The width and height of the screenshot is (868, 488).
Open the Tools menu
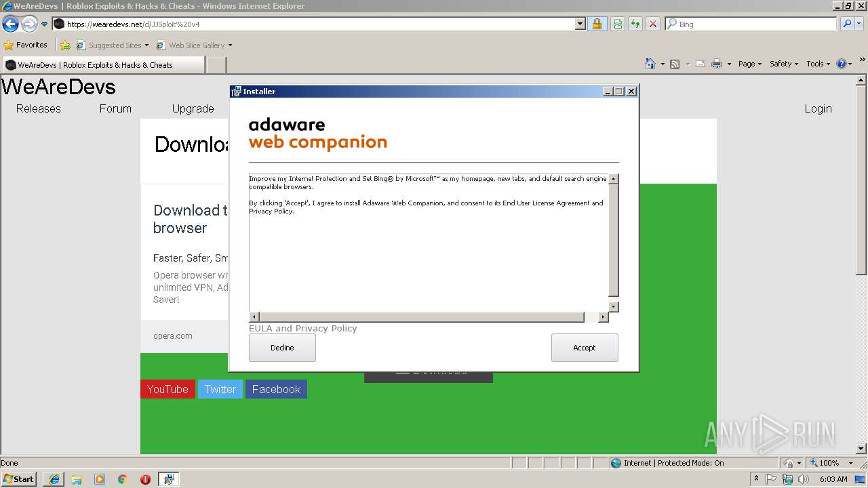click(818, 64)
